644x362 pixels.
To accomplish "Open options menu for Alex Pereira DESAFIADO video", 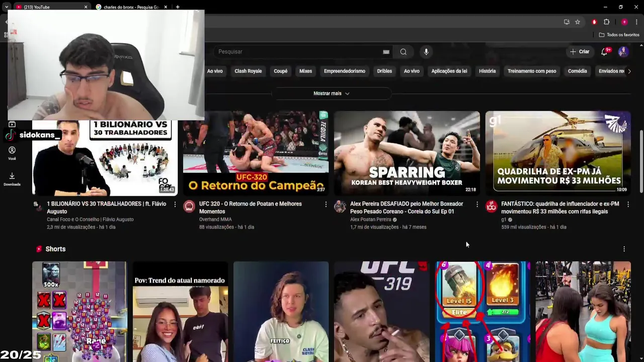I will [477, 204].
